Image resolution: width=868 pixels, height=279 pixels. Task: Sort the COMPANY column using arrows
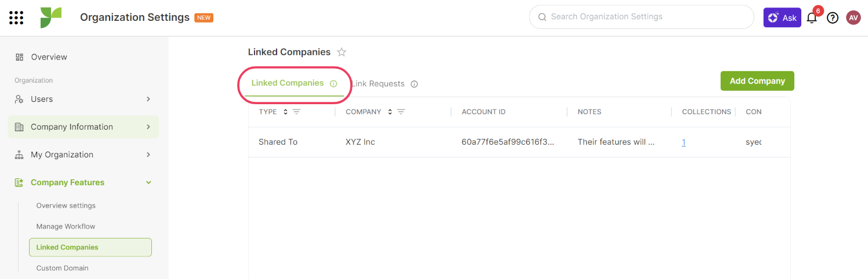click(x=390, y=112)
